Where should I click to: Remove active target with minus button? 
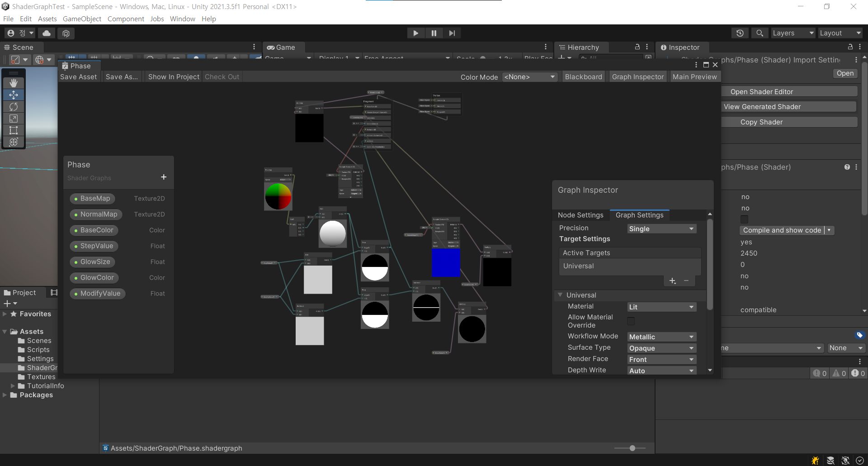(686, 281)
